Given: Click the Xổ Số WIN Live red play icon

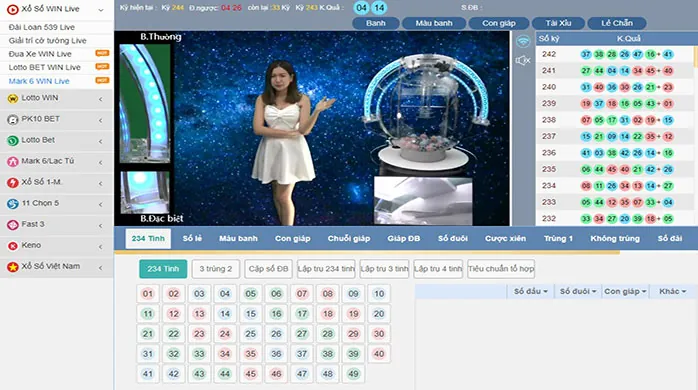Looking at the screenshot, I should click(x=12, y=9).
